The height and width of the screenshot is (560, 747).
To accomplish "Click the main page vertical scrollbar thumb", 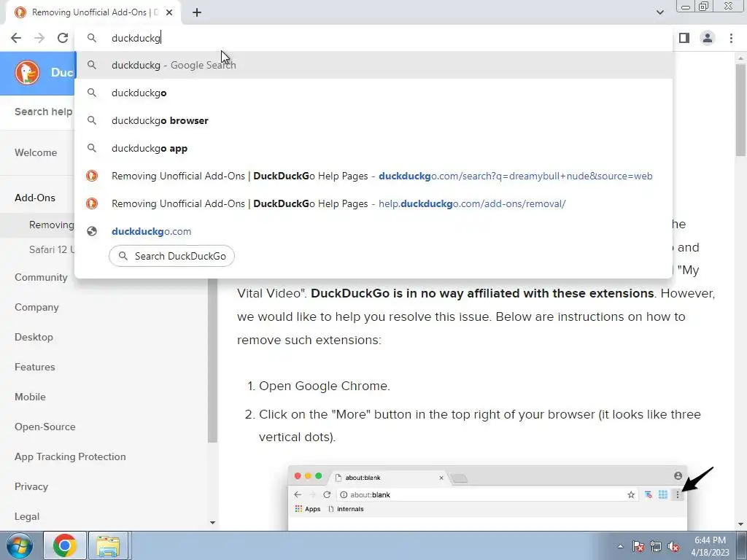I will pos(740,110).
